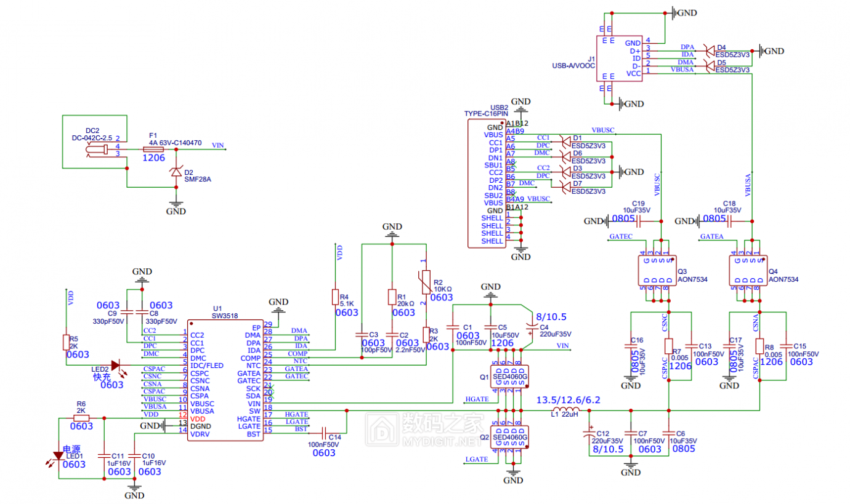Select the 'VCC' pin name on J1
Viewport: 850px width, 504px height.
pos(633,73)
